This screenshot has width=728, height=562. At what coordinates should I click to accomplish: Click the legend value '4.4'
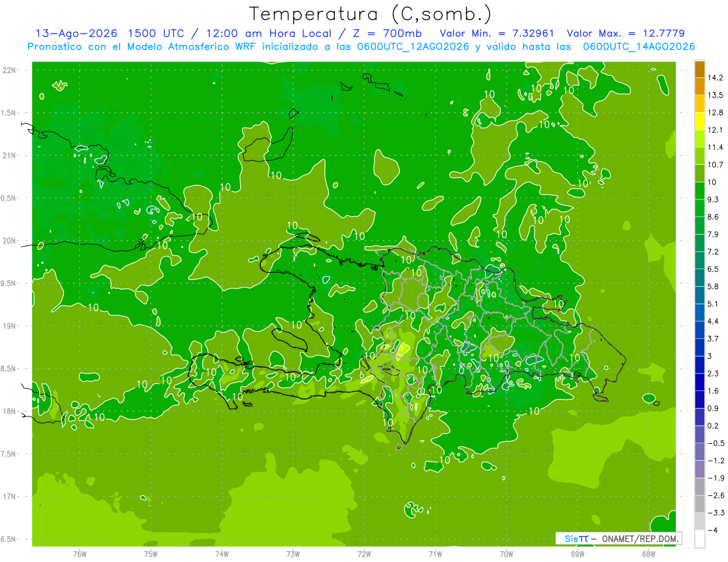click(713, 321)
